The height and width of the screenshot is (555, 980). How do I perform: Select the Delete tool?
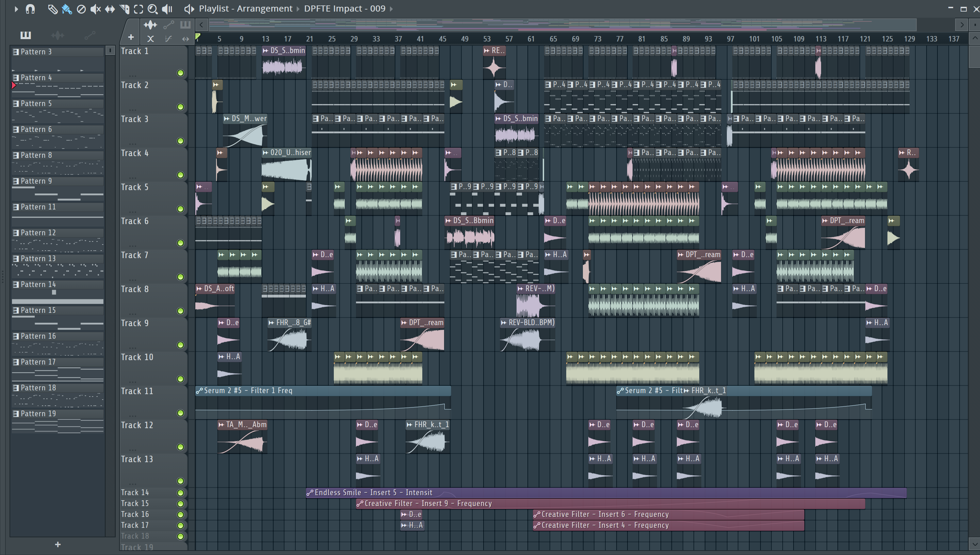81,9
